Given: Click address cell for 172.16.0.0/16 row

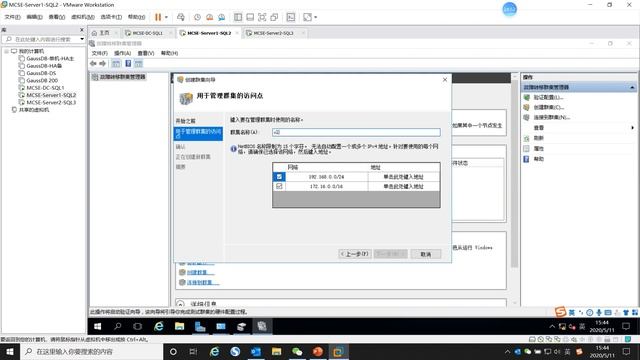Looking at the screenshot, I should 403,186.
